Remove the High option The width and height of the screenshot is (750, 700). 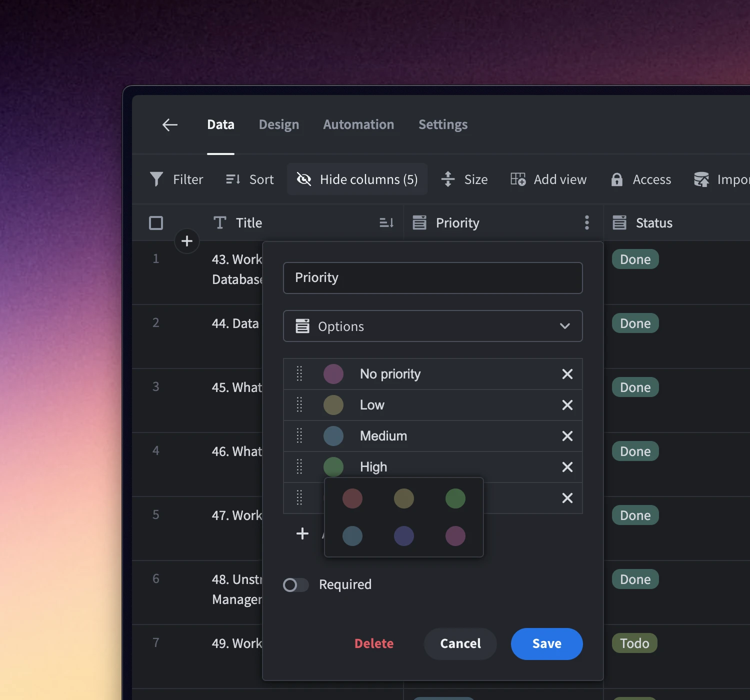567,467
